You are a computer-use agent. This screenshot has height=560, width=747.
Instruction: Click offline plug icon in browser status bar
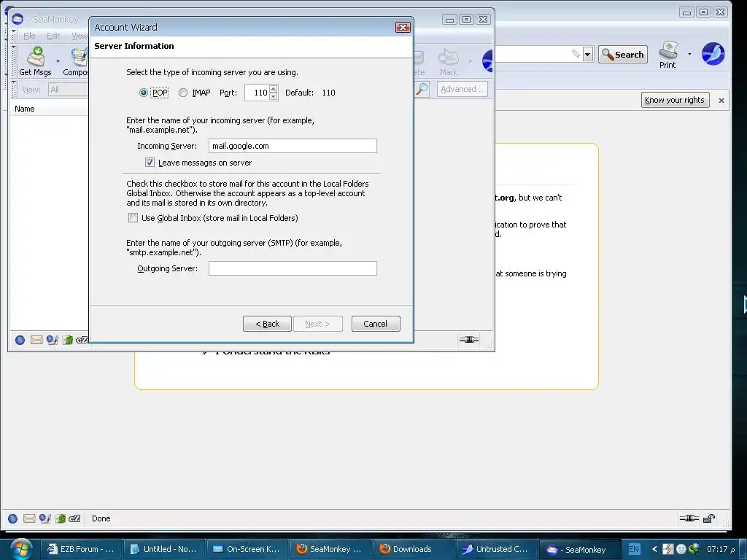(689, 518)
